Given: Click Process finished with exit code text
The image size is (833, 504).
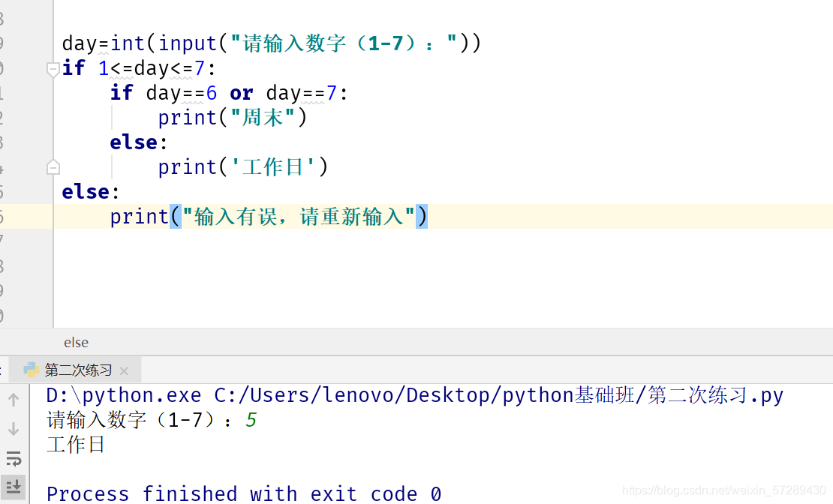Looking at the screenshot, I should click(244, 494).
